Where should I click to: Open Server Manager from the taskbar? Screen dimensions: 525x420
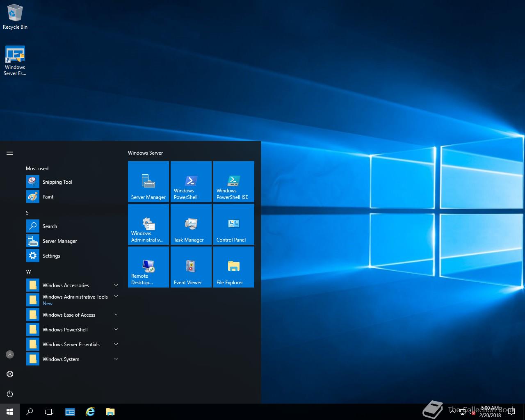click(x=70, y=412)
